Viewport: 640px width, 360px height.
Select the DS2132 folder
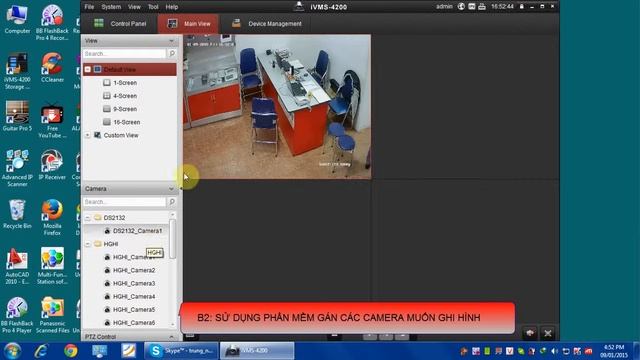[114, 218]
